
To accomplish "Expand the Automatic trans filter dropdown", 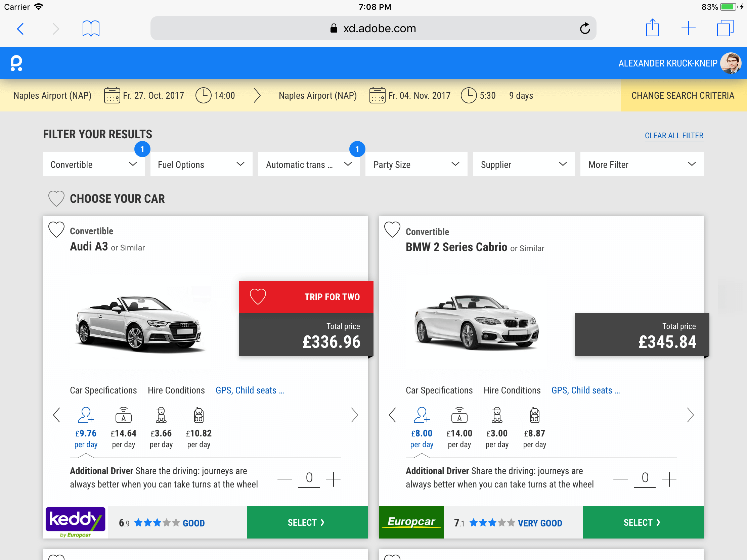I will [309, 164].
